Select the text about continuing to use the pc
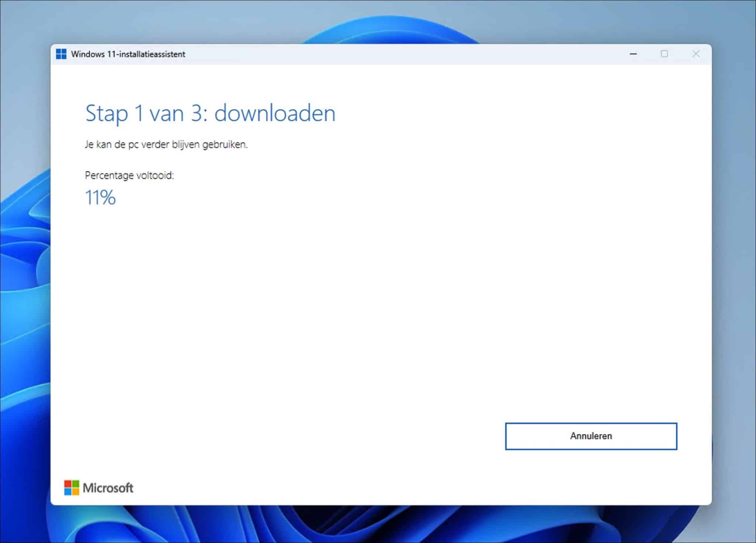This screenshot has height=543, width=756. tap(166, 145)
